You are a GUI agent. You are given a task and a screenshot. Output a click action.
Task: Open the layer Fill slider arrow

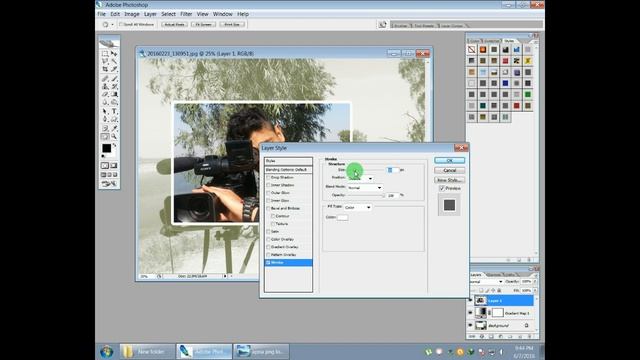click(535, 291)
